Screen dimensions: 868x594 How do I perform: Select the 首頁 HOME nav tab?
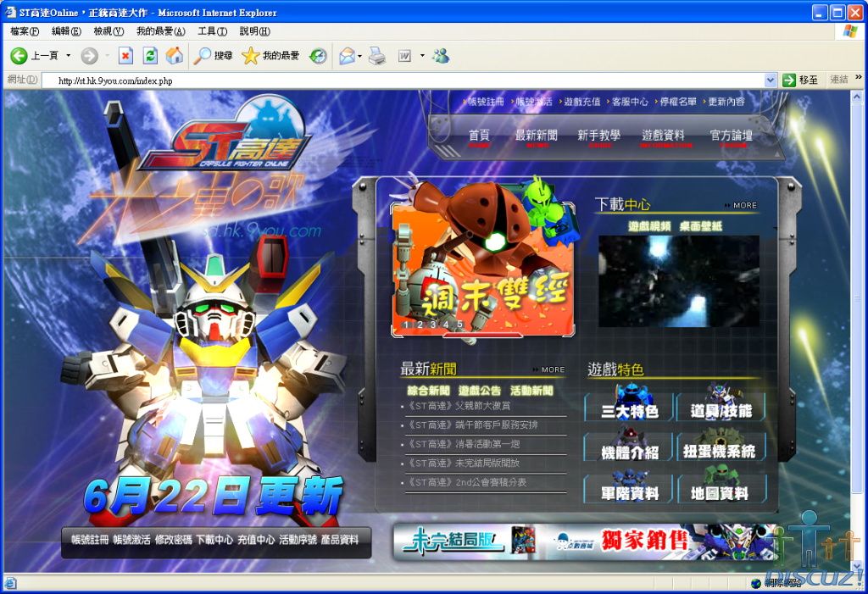pyautogui.click(x=480, y=138)
